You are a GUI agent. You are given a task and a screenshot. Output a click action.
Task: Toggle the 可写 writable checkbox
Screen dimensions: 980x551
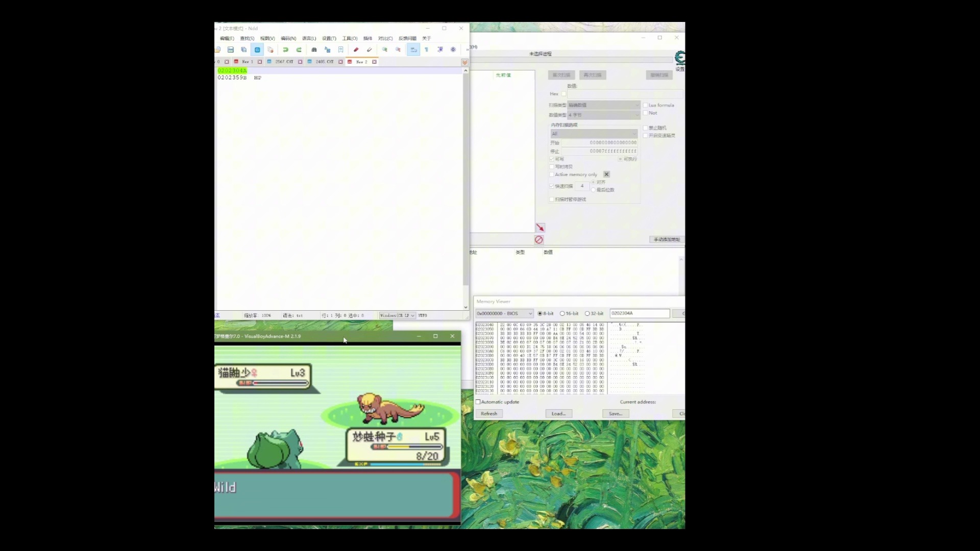click(552, 159)
